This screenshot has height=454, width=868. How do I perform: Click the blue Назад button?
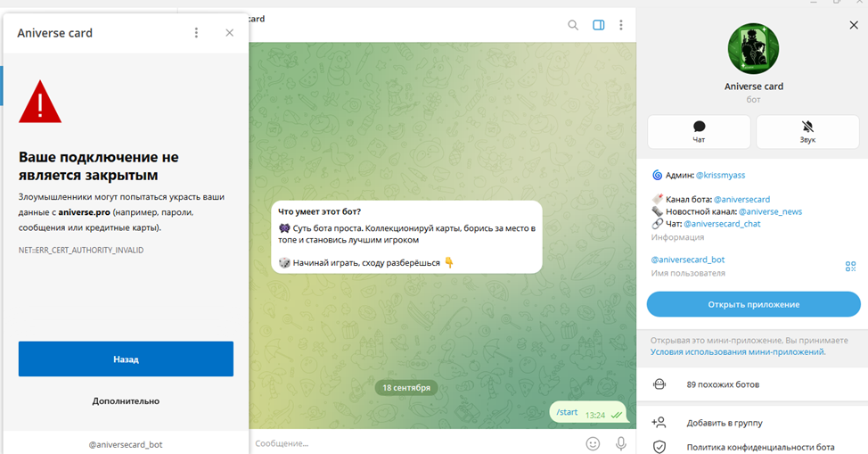[126, 359]
